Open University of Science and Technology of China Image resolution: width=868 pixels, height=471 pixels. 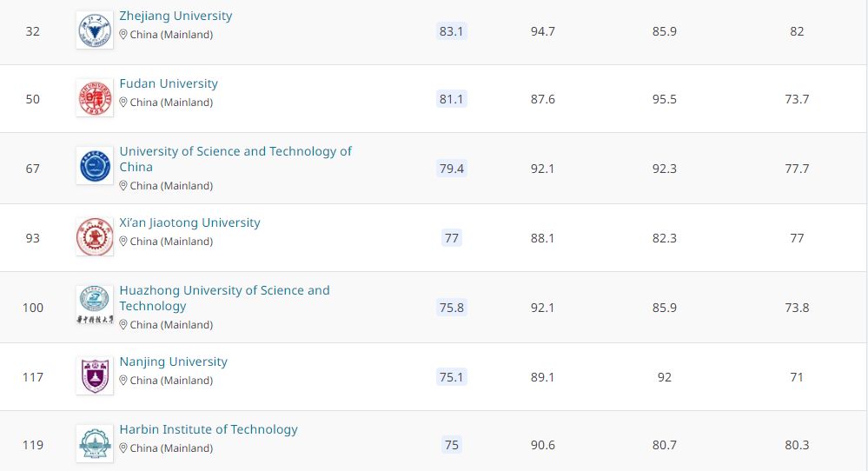pyautogui.click(x=235, y=152)
